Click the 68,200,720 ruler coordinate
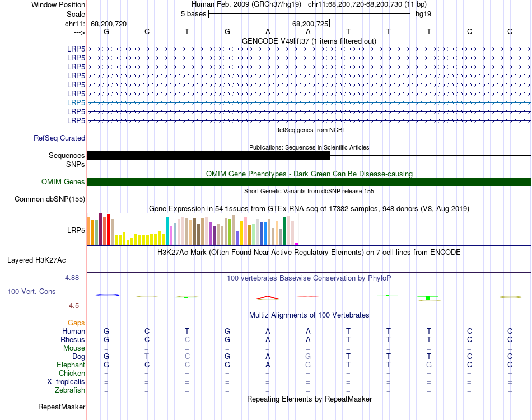Screen dimensions: 532x420 109,24
